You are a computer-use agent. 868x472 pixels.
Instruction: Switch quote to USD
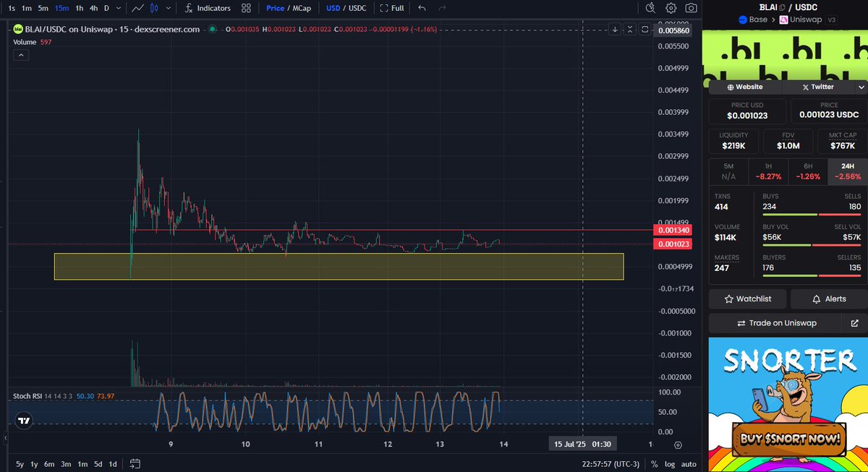333,8
